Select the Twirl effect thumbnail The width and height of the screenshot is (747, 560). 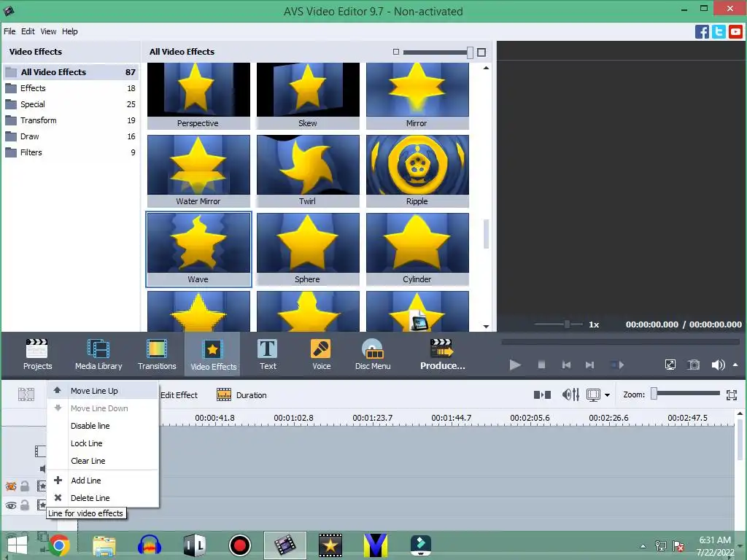click(x=308, y=171)
